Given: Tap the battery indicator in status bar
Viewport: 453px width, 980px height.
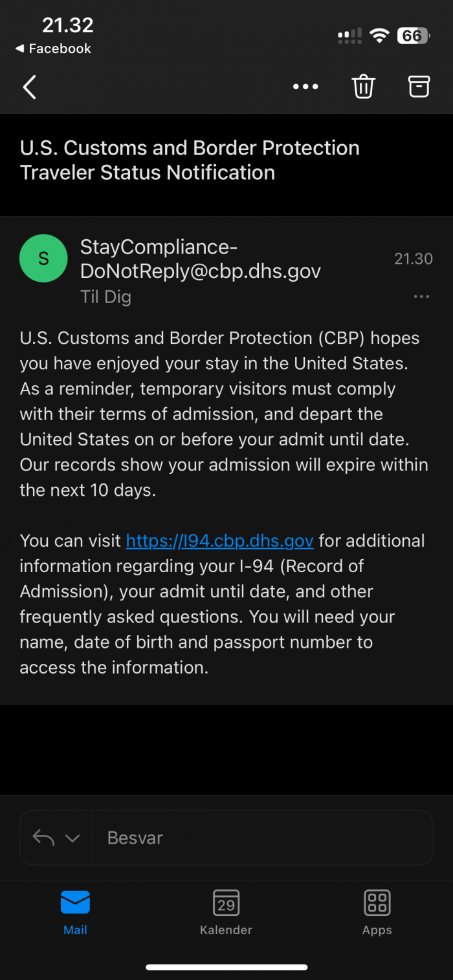Looking at the screenshot, I should click(414, 36).
